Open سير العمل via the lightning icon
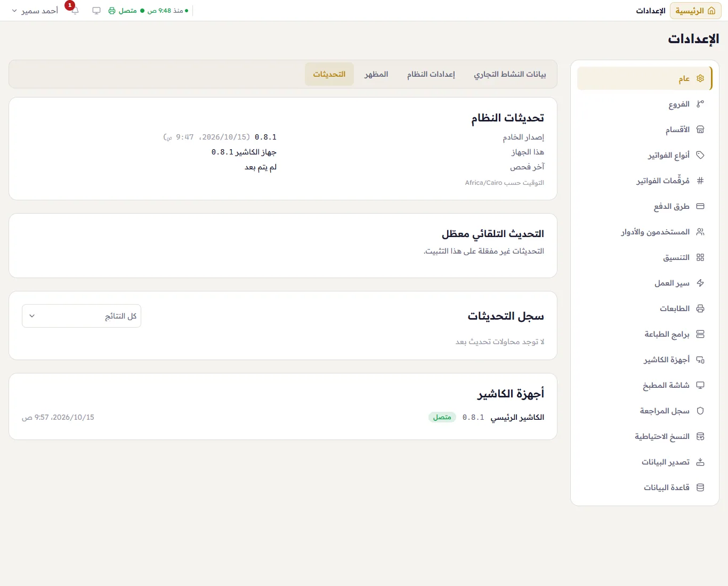The image size is (728, 586). pos(700,283)
